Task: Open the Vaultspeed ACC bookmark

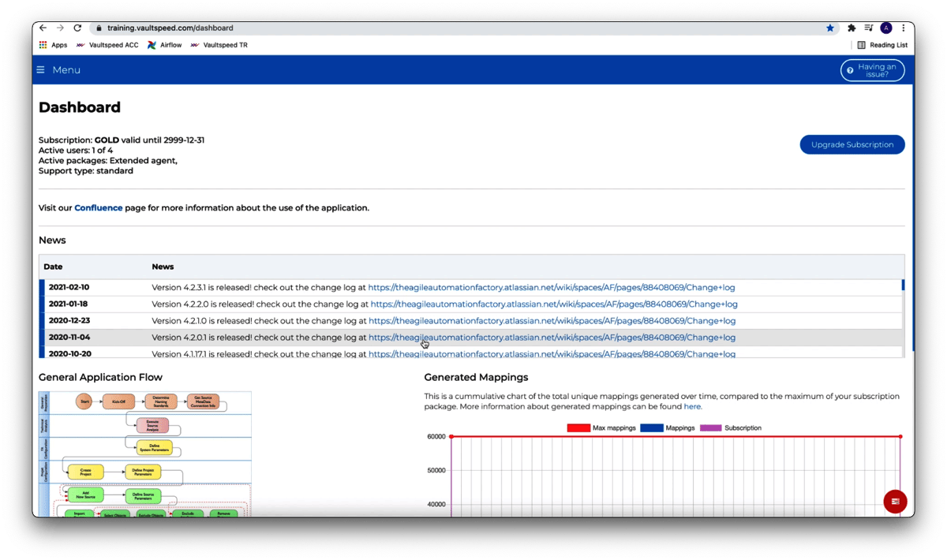Action: (107, 45)
